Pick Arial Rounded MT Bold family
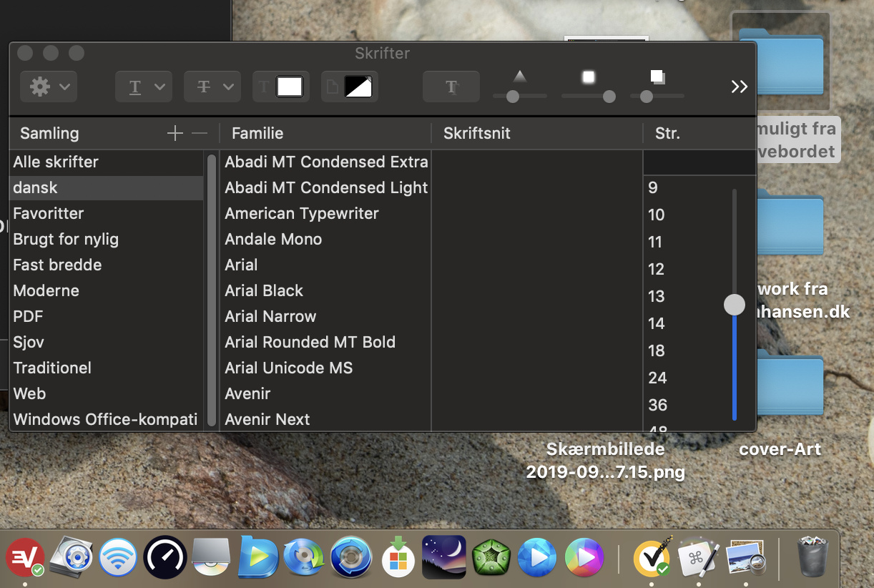The image size is (874, 588). click(x=310, y=342)
